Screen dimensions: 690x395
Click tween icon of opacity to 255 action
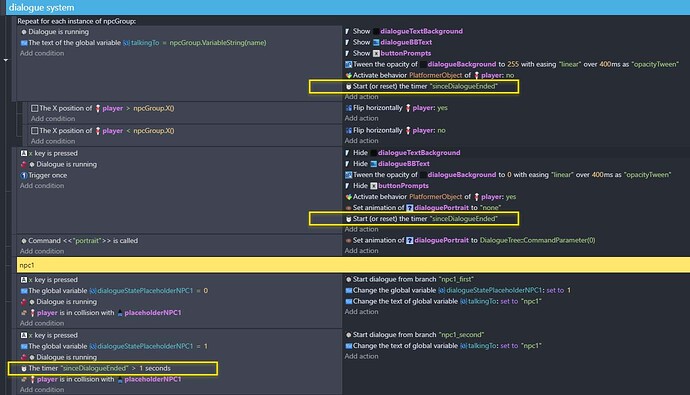click(348, 64)
